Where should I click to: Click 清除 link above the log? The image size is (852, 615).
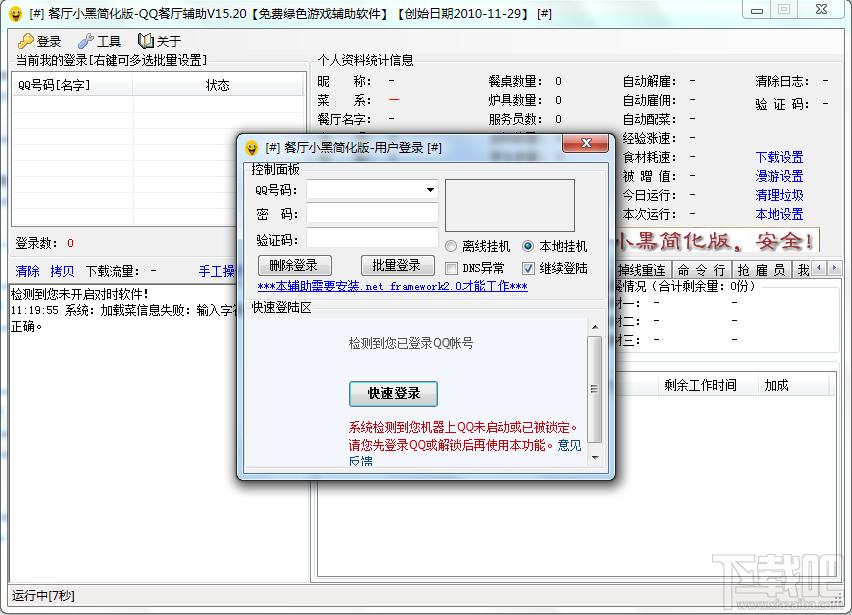27,271
